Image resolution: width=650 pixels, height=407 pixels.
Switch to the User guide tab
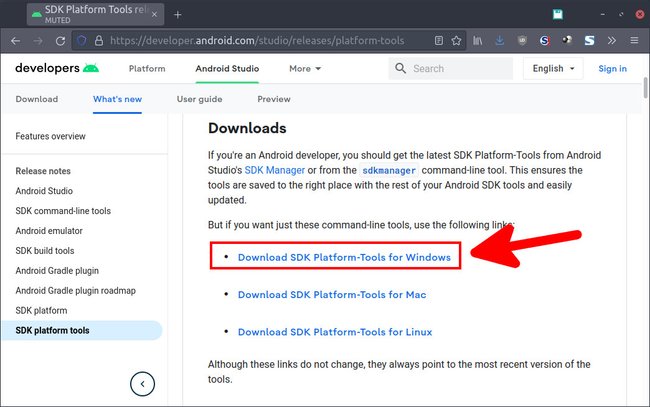pyautogui.click(x=199, y=99)
